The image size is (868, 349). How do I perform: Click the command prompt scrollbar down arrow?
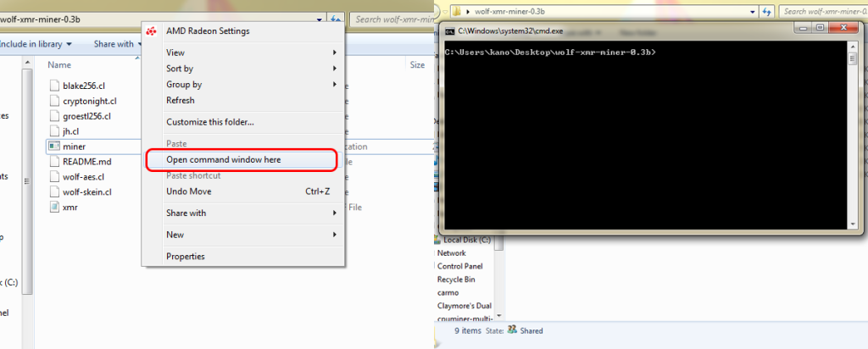click(x=853, y=225)
